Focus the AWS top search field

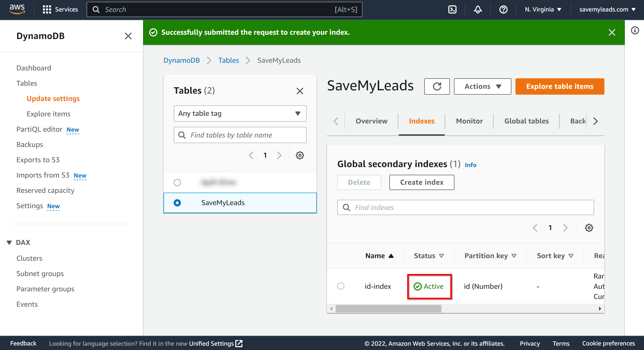pyautogui.click(x=224, y=9)
